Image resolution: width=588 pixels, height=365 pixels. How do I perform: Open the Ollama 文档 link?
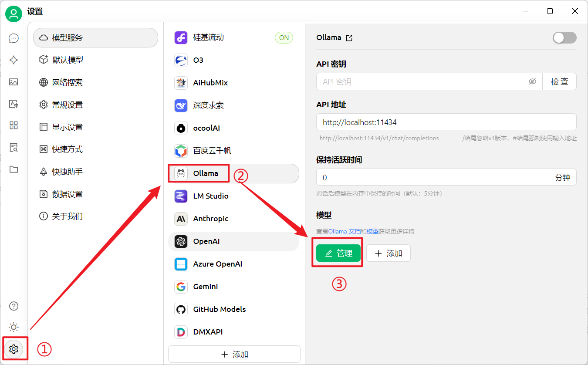(345, 231)
